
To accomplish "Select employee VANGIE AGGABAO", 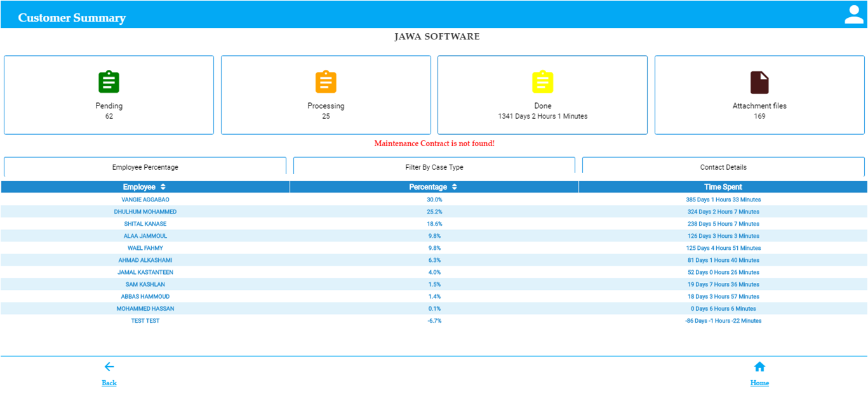I will click(145, 200).
